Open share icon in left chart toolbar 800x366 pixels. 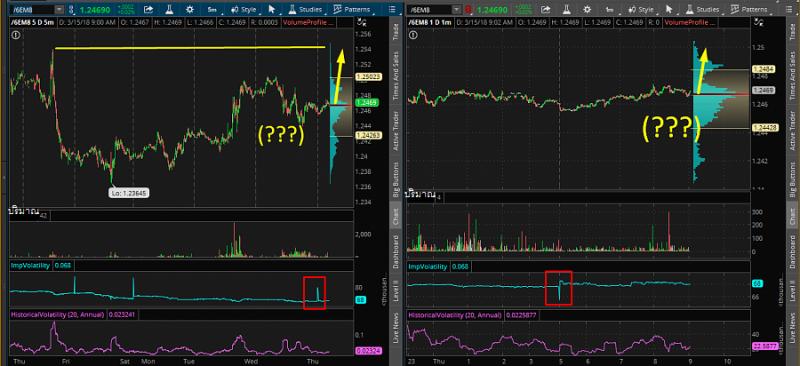pyautogui.click(x=148, y=9)
